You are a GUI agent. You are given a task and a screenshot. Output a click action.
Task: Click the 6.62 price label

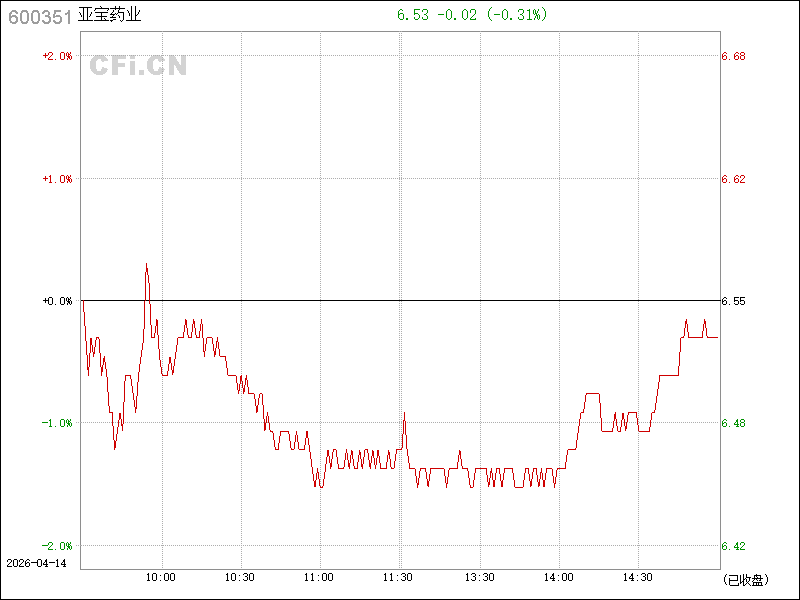coord(733,179)
